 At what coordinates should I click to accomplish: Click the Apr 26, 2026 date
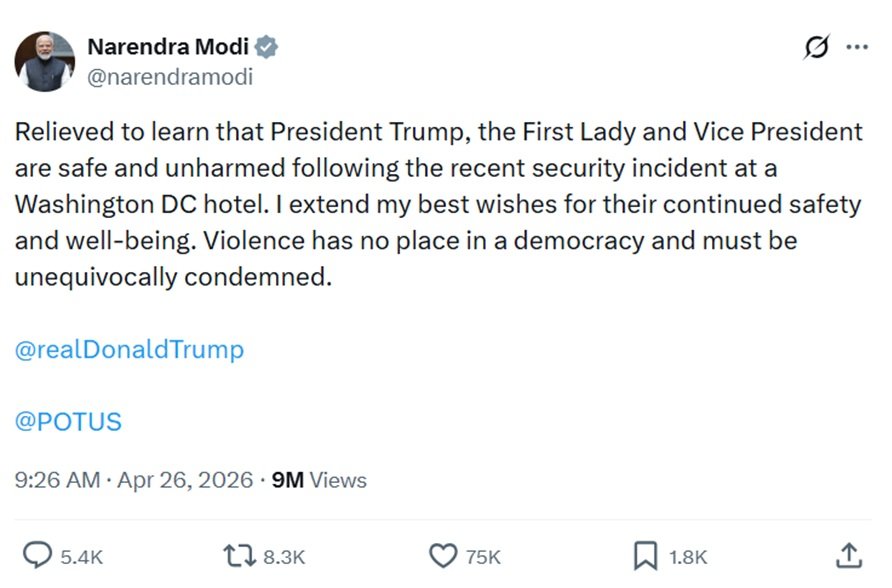click(x=185, y=480)
